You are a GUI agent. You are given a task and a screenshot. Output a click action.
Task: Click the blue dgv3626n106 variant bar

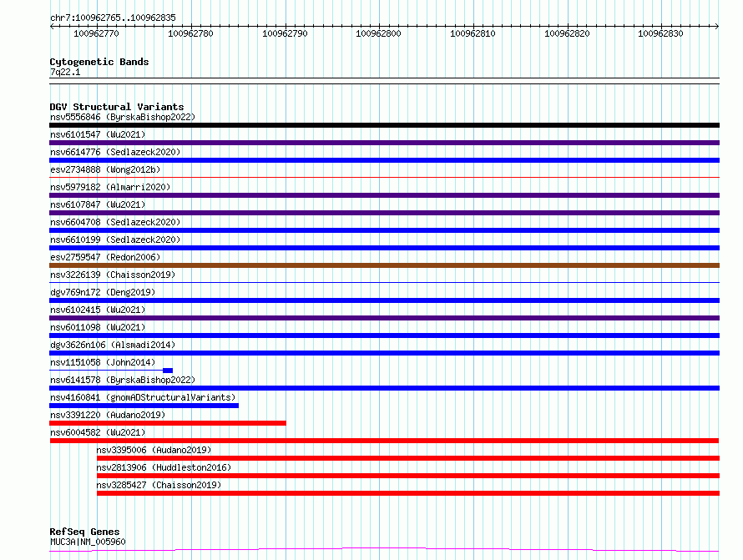click(x=384, y=353)
